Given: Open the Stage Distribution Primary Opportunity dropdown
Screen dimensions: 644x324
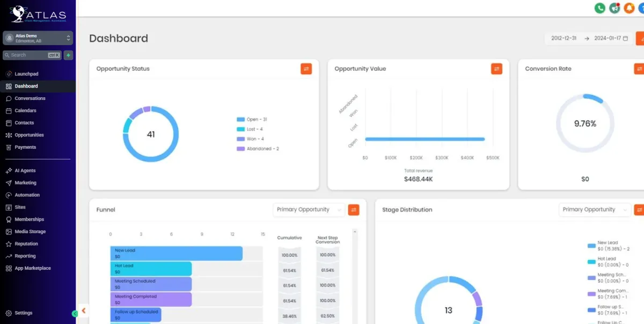Looking at the screenshot, I should pyautogui.click(x=595, y=210).
